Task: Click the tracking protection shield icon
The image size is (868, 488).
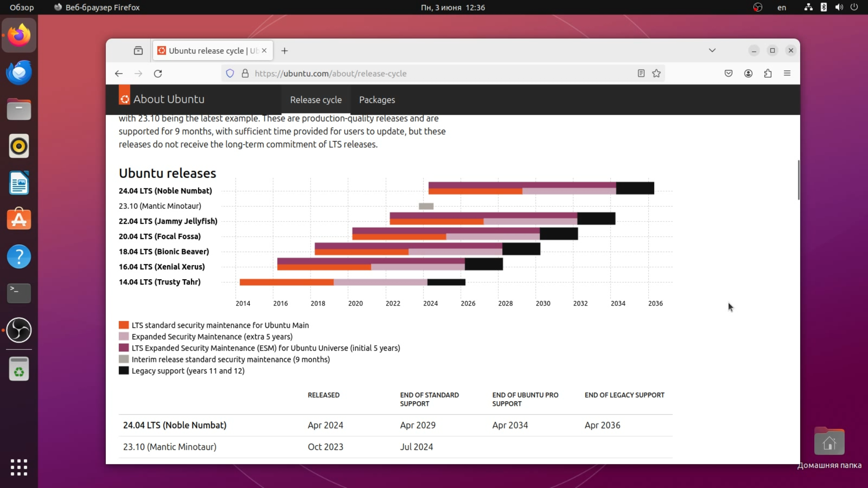Action: point(231,73)
